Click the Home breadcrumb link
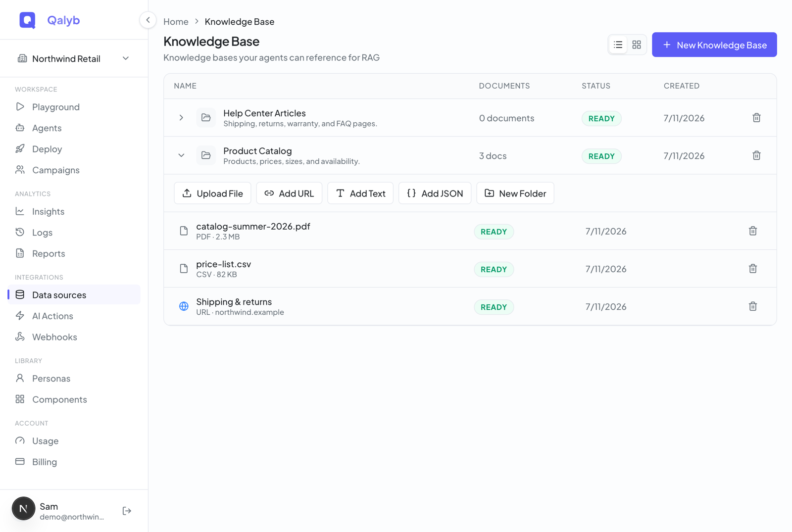 (176, 22)
